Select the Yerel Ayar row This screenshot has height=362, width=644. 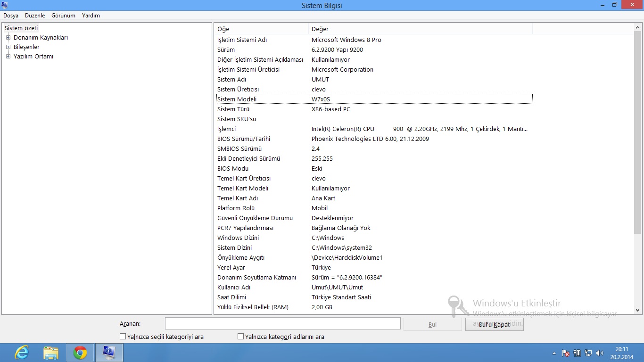(x=374, y=268)
